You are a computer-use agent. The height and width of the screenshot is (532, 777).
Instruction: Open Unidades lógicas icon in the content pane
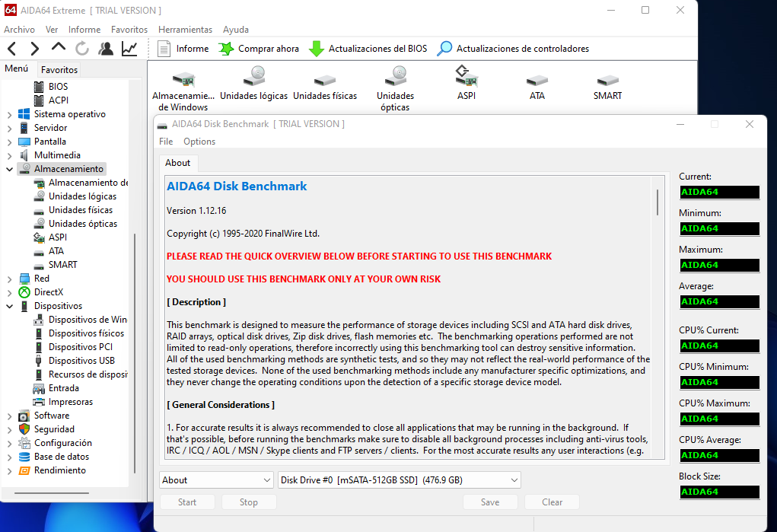pos(253,84)
